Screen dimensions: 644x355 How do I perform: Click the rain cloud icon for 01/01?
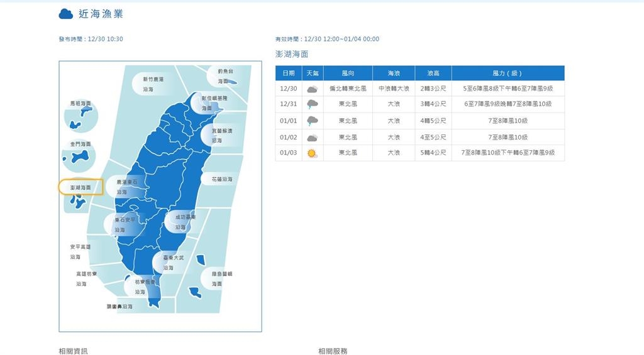pos(312,121)
